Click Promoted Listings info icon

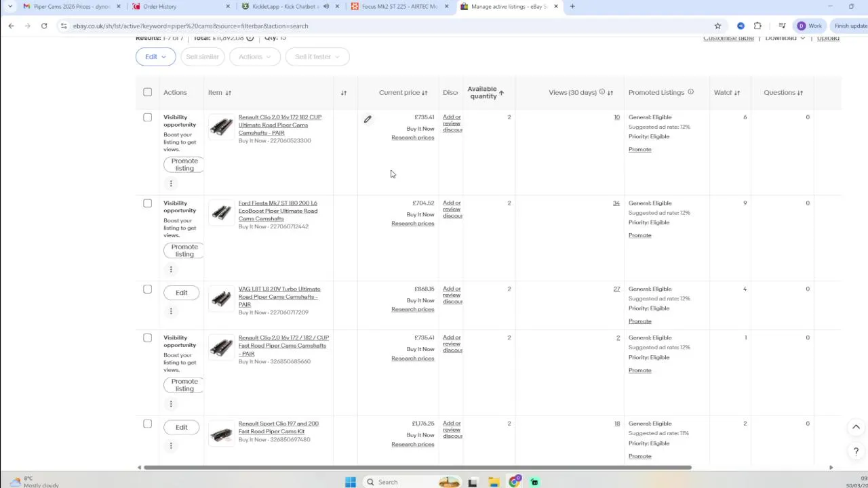pos(690,92)
